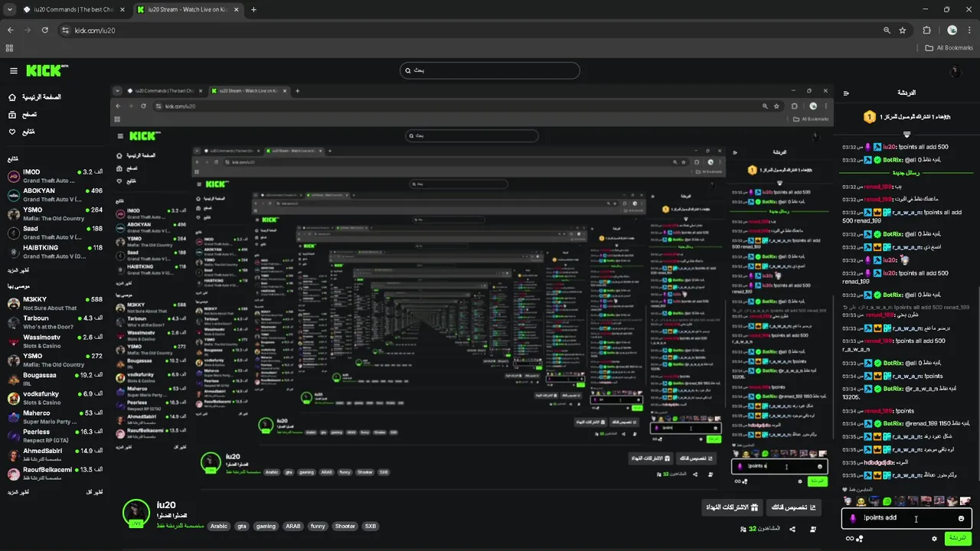Open the browser extensions puzzle icon
This screenshot has height=551, width=980.
pos(927,31)
